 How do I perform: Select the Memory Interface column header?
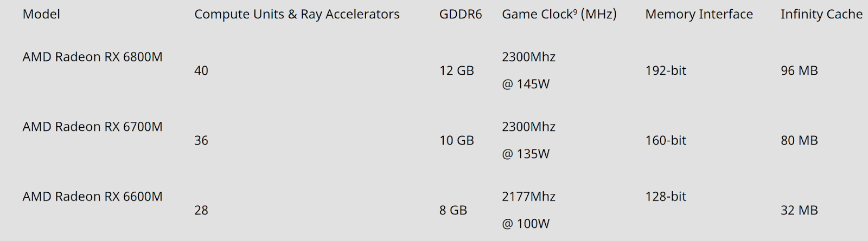tap(699, 14)
